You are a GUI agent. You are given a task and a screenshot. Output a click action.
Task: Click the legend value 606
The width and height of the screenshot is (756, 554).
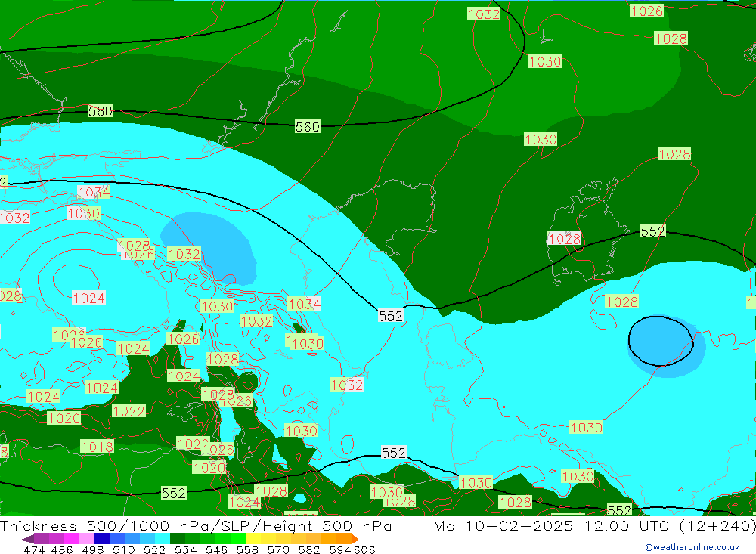pyautogui.click(x=364, y=549)
